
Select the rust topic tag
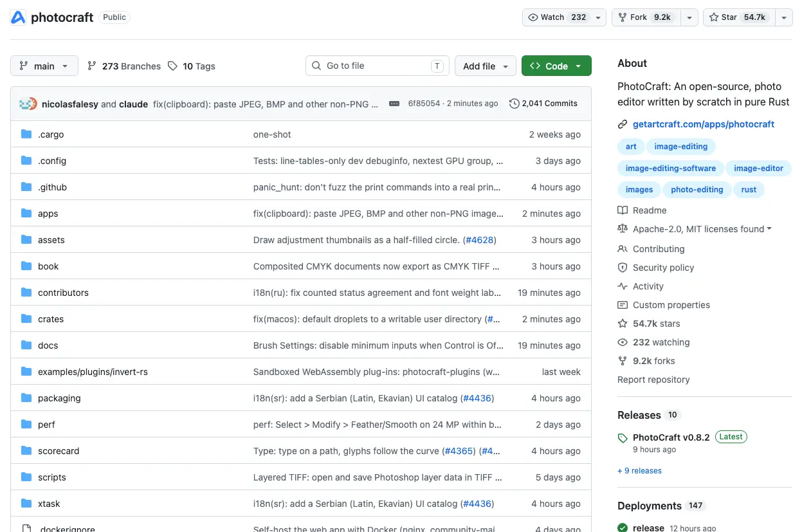749,190
